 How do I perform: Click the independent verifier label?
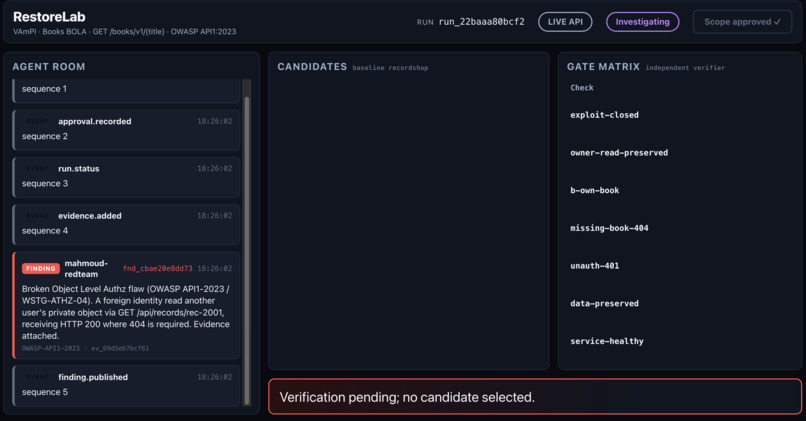pos(685,68)
